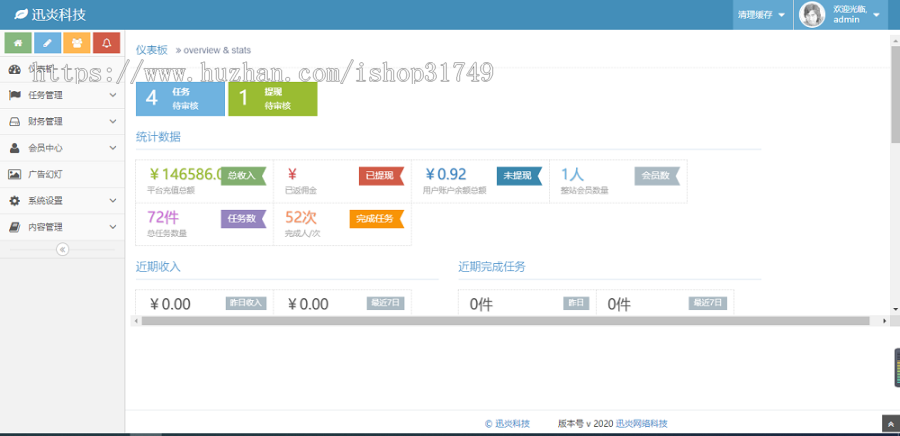
Task: Expand the 任务管理 sidebar menu
Action: 62,95
